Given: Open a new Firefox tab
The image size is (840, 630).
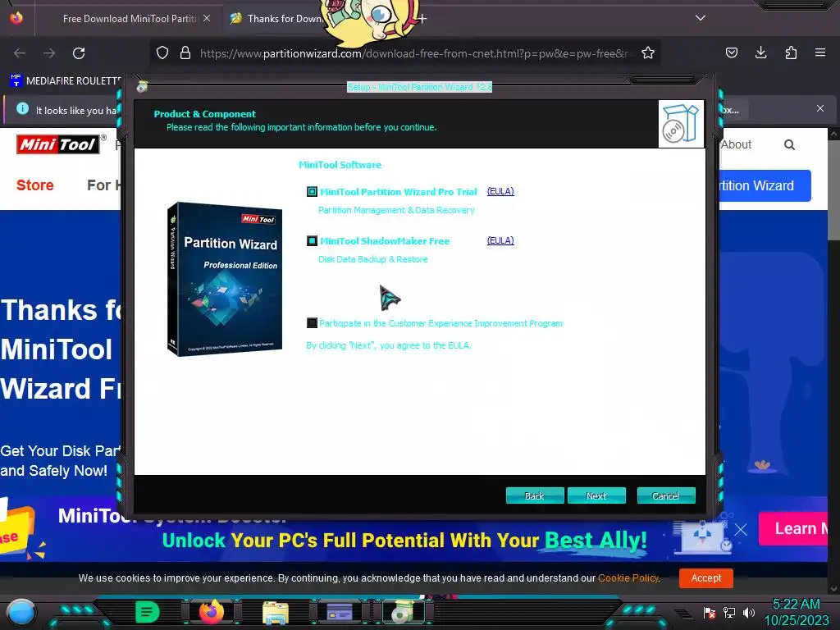Looking at the screenshot, I should (422, 19).
